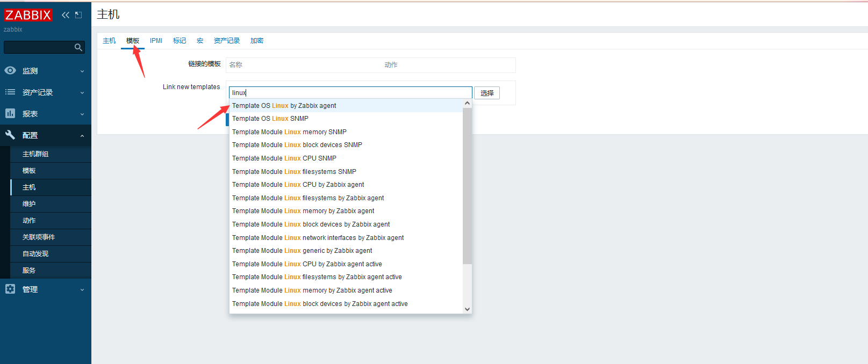Click the dropdown list scrollbar thumb
Image resolution: width=868 pixels, height=364 pixels.
(467, 186)
